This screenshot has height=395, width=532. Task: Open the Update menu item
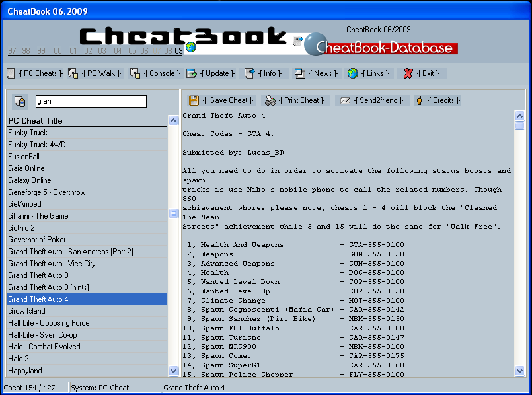[217, 73]
